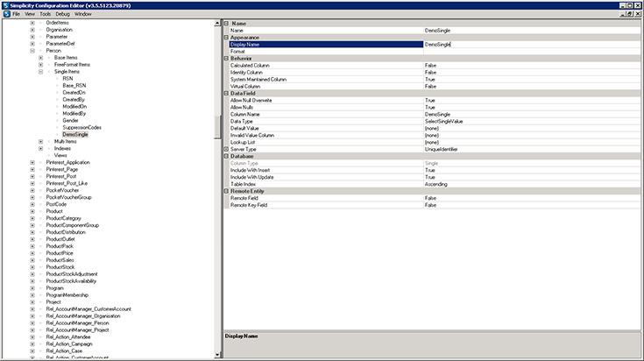The image size is (644, 361).
Task: Click the System Maintained Column True value
Action: tap(429, 79)
